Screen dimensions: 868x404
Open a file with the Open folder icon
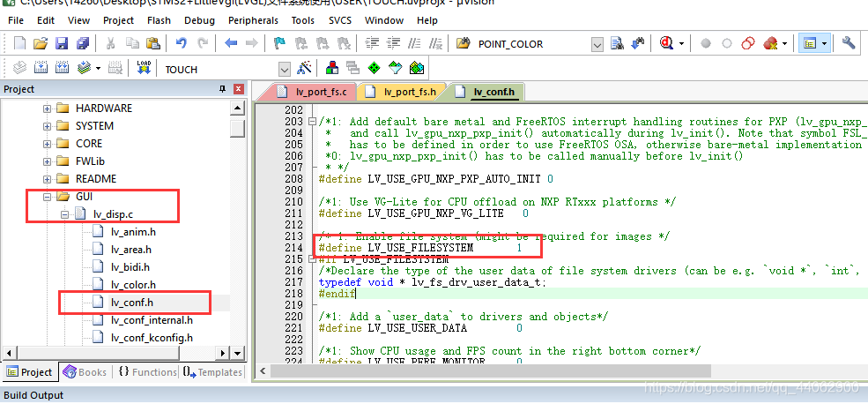point(41,44)
